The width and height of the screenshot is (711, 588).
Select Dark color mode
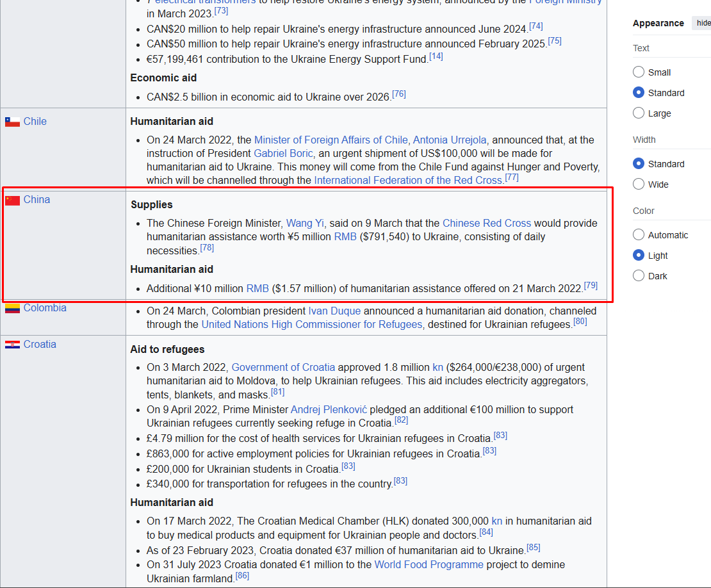click(639, 275)
